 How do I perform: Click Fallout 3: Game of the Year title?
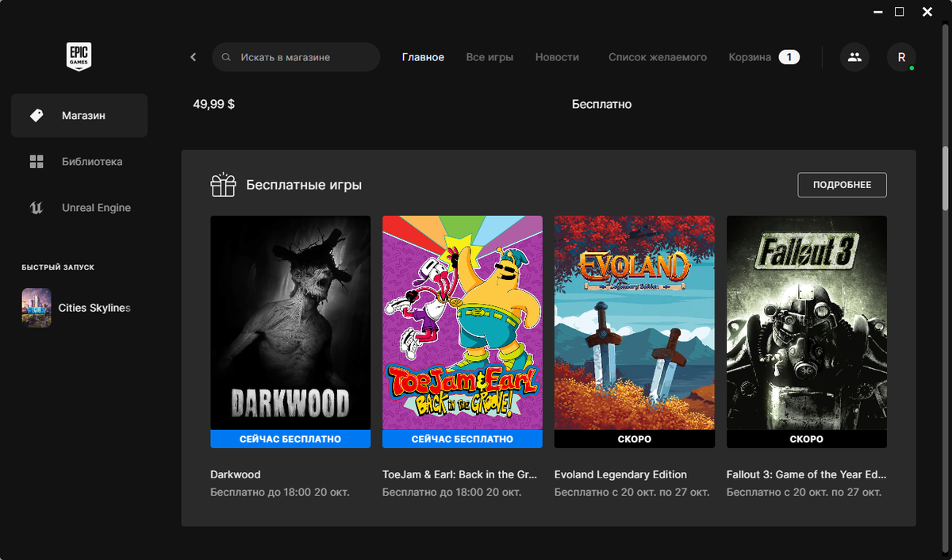click(x=806, y=474)
